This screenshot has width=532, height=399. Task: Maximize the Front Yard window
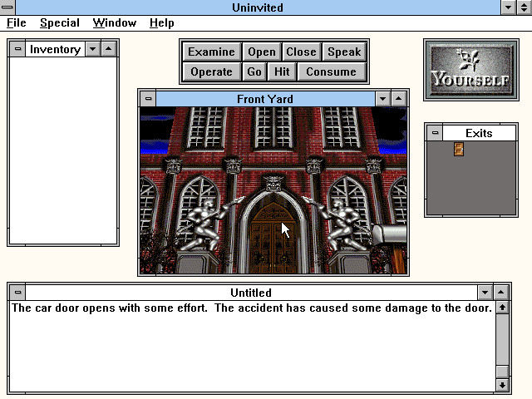[399, 99]
